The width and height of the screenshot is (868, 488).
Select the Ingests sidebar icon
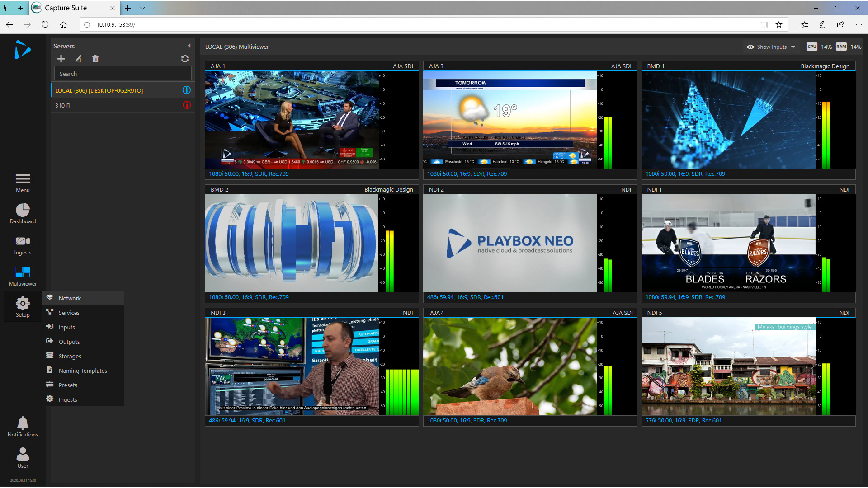22,243
